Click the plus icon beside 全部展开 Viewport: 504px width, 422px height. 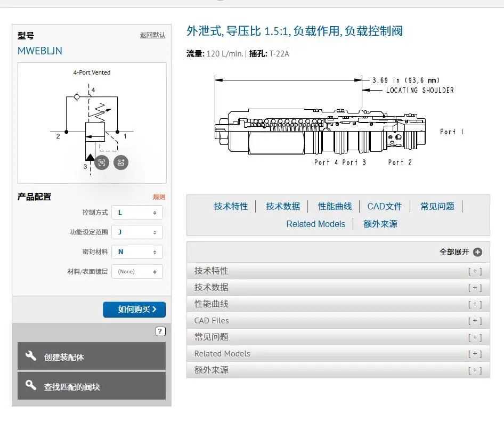478,252
